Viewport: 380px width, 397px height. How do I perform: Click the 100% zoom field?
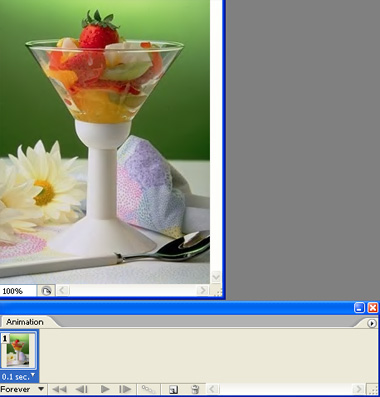18,291
